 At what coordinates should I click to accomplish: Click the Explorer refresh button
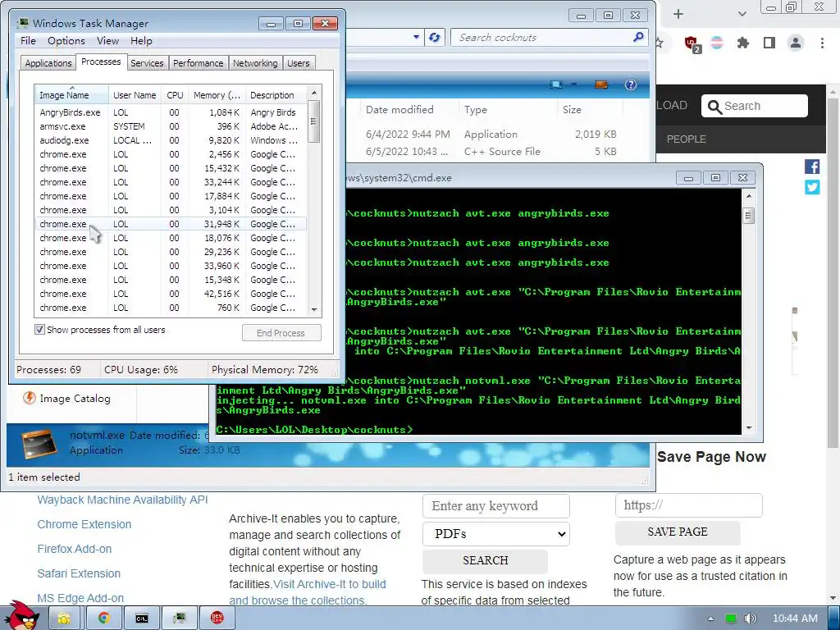435,38
